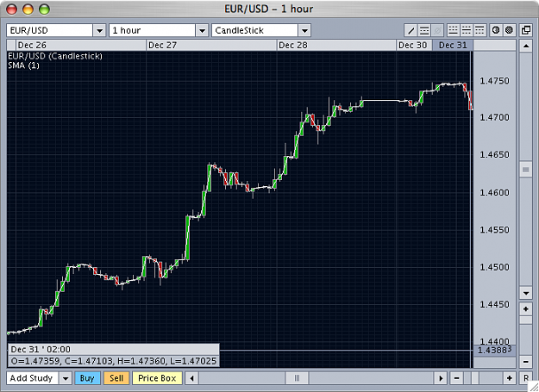The image size is (539, 392).
Task: Click vertical scroll up arrow
Action: [525, 46]
